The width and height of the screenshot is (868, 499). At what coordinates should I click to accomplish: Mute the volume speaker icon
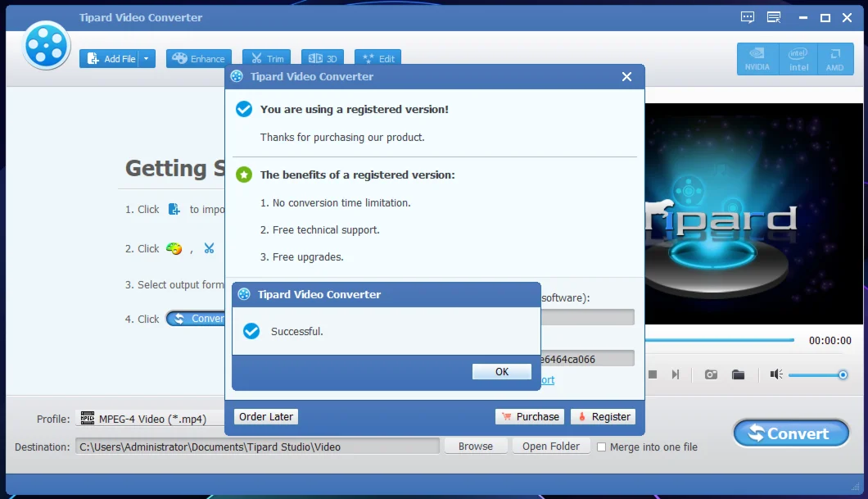point(775,374)
